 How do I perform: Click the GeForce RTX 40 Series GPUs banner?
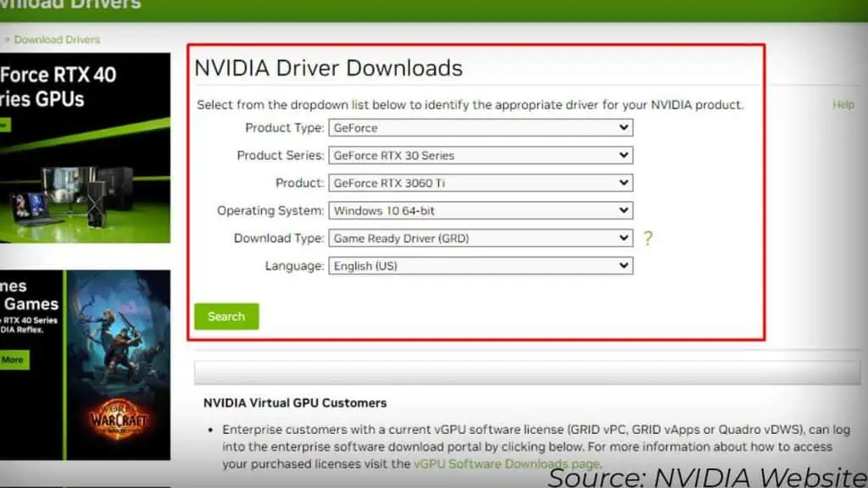tap(85, 144)
